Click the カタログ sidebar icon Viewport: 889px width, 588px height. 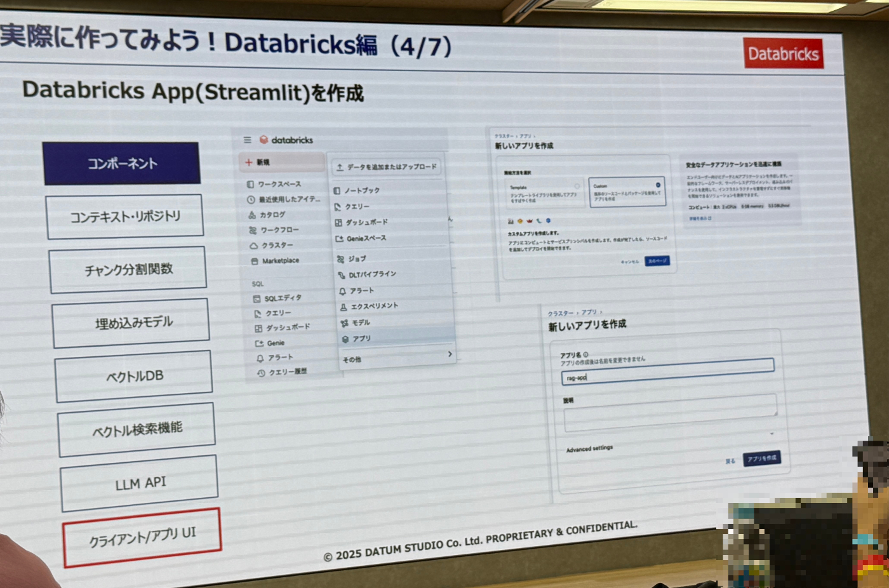(x=252, y=215)
